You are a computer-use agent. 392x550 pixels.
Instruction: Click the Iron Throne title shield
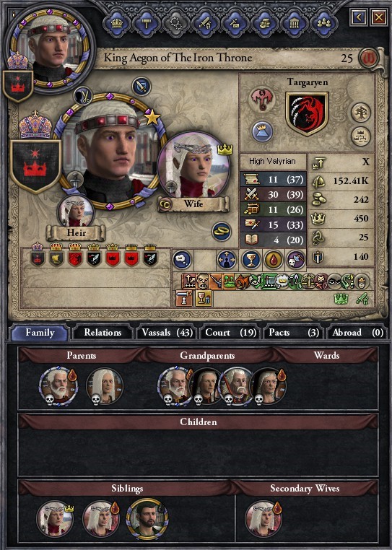click(35, 166)
